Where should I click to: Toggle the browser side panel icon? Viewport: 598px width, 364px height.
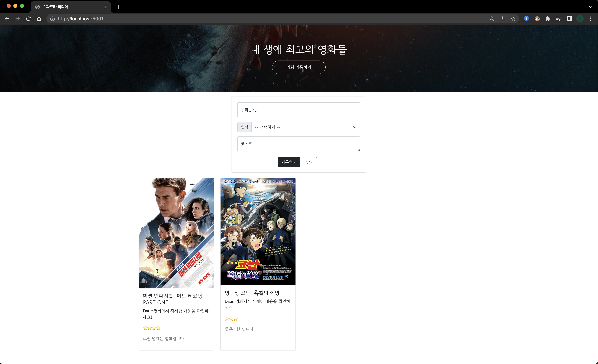tap(569, 19)
